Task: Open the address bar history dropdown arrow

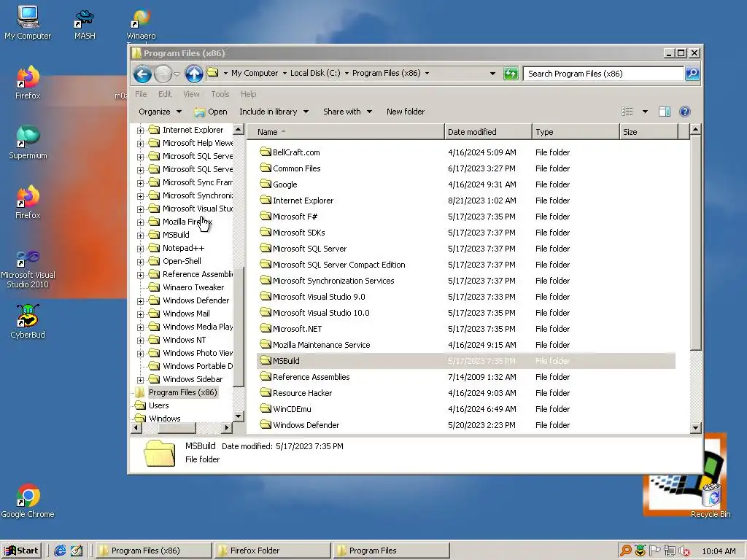Action: coord(492,74)
